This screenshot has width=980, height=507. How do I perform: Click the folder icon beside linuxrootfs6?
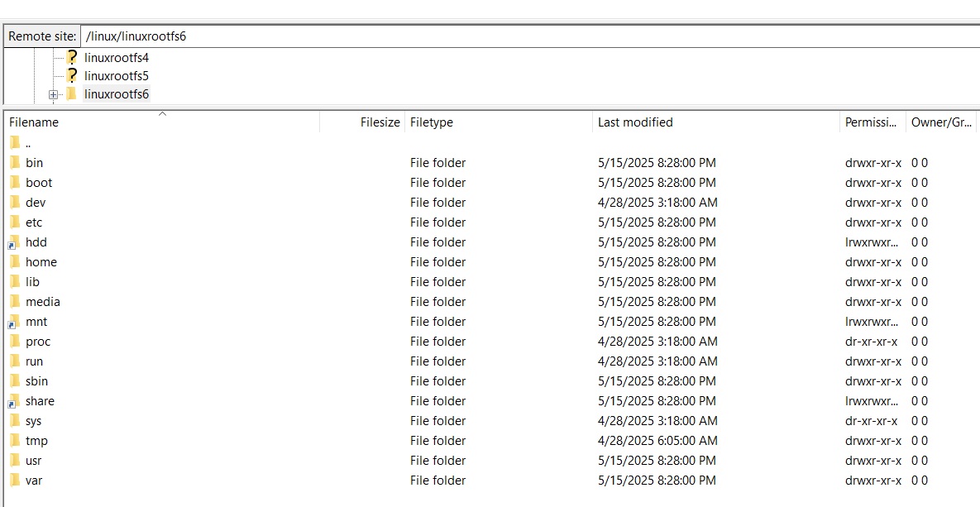pyautogui.click(x=71, y=93)
